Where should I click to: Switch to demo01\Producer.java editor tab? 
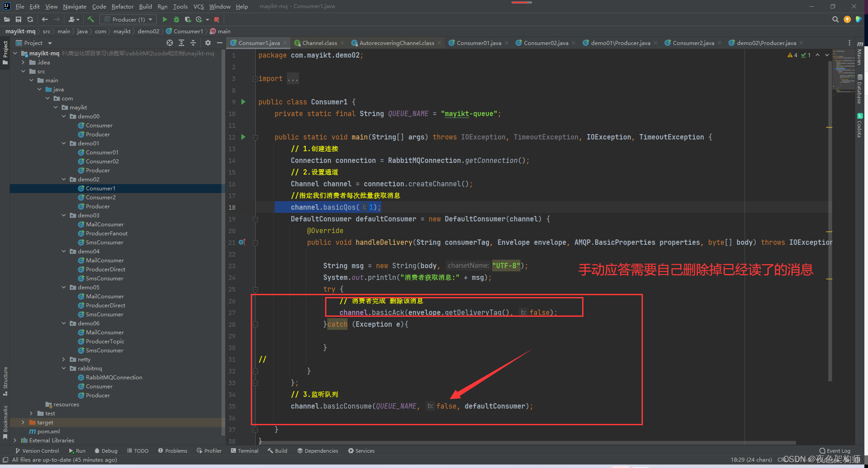click(x=620, y=43)
